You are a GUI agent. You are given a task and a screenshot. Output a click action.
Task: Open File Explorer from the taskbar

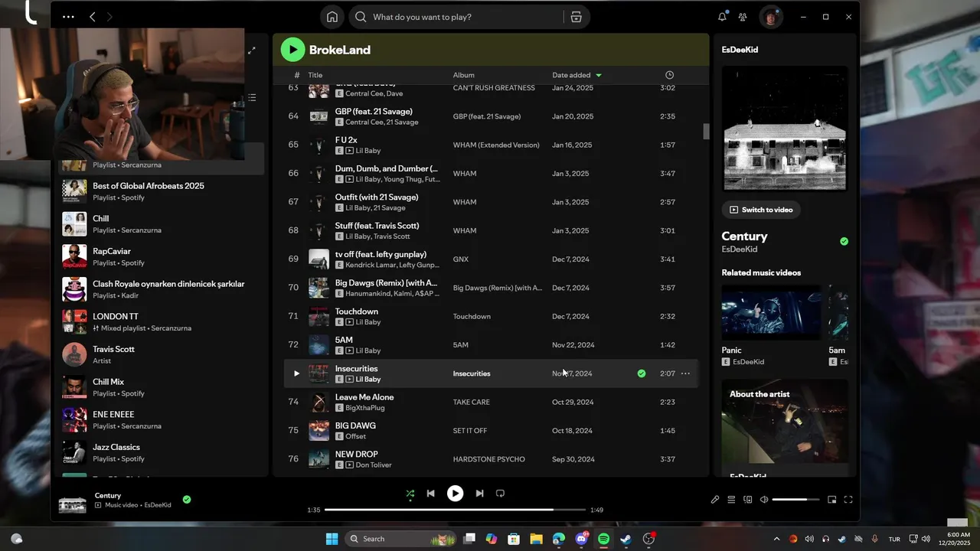click(536, 539)
